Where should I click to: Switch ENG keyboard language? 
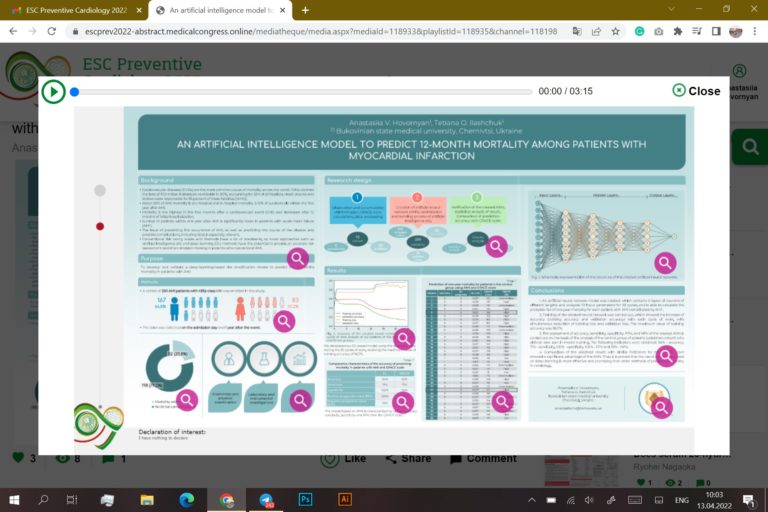[x=681, y=500]
